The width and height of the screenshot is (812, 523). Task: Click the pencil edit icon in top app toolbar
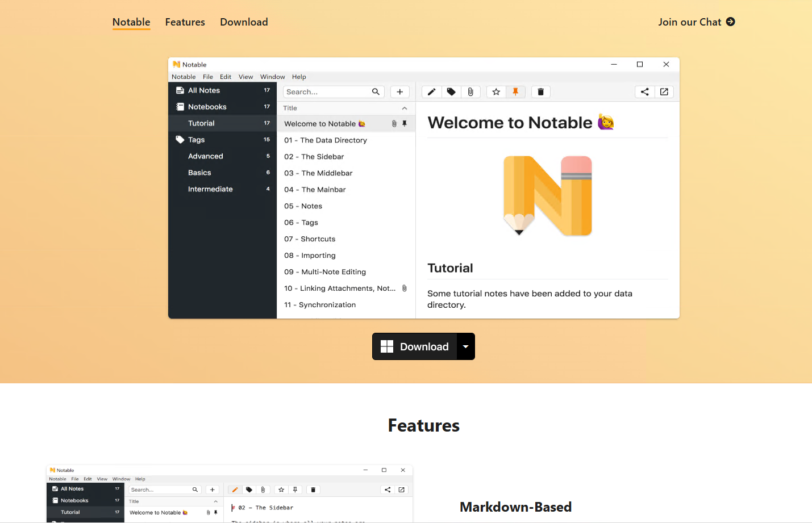431,92
